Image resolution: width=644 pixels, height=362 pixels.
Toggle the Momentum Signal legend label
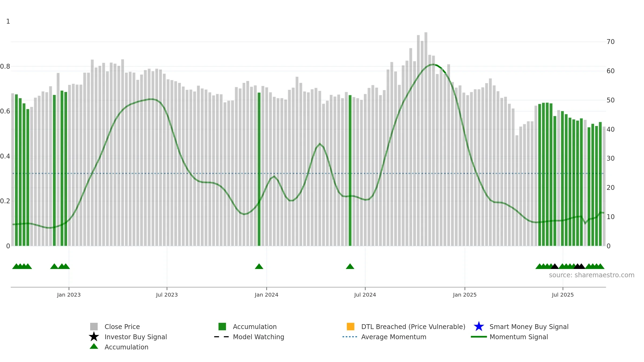pos(519,337)
